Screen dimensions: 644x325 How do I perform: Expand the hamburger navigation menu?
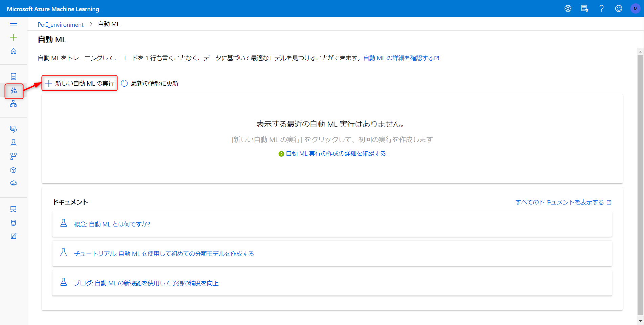[x=14, y=24]
